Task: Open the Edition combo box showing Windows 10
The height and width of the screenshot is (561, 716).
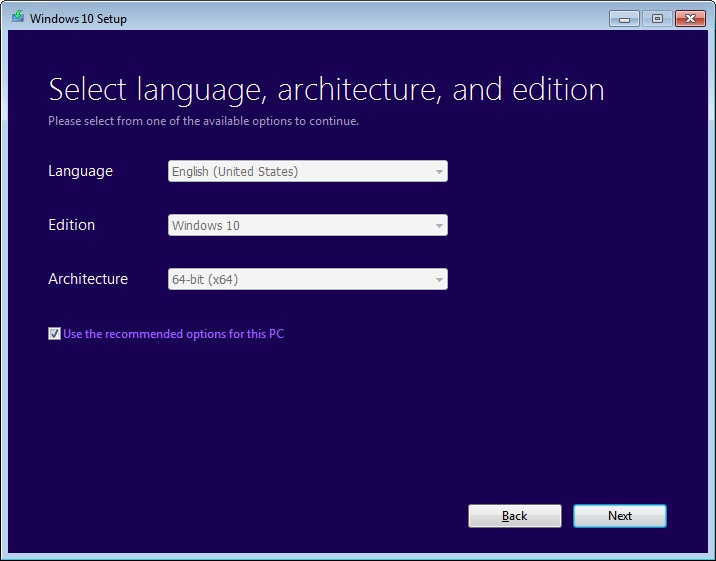Action: [300, 225]
